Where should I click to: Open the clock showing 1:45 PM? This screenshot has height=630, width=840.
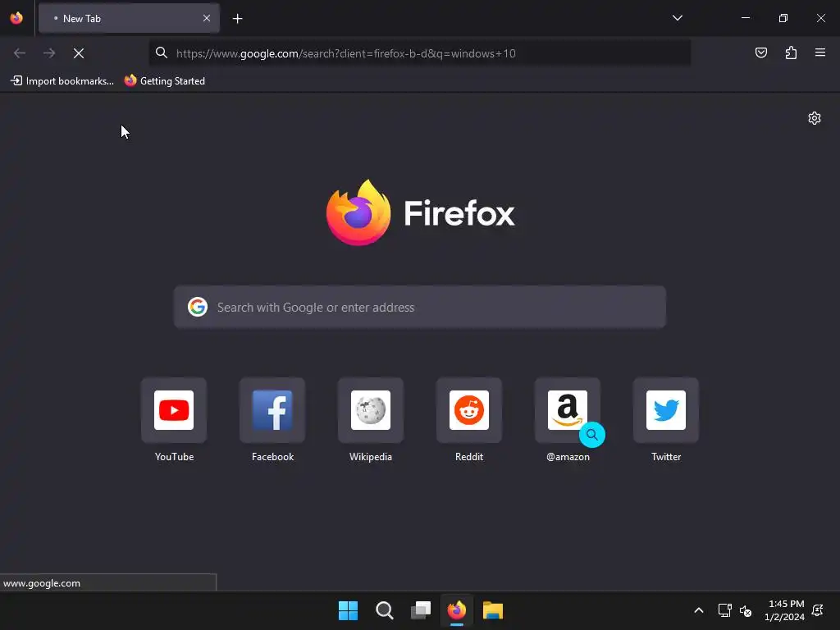click(x=784, y=610)
